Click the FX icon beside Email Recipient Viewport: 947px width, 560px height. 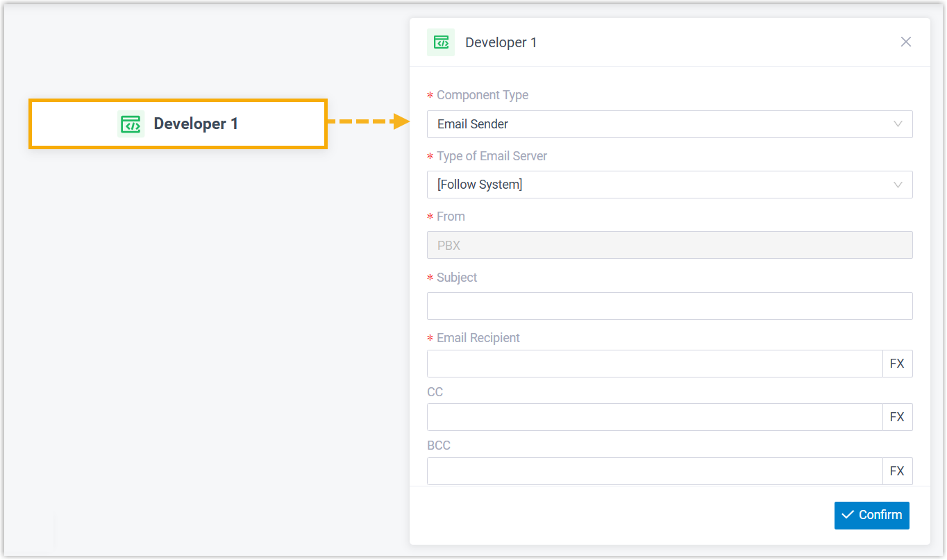pyautogui.click(x=898, y=363)
